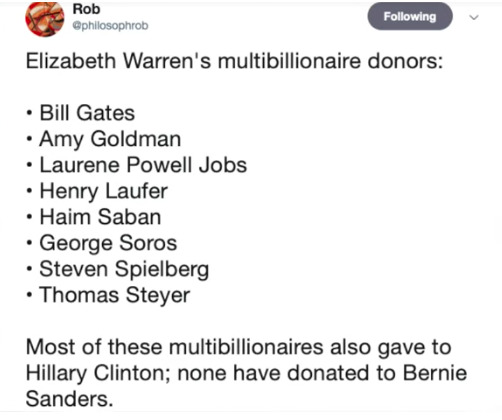
Task: Click the words Hillary Clinton in tweet
Action: [96, 373]
